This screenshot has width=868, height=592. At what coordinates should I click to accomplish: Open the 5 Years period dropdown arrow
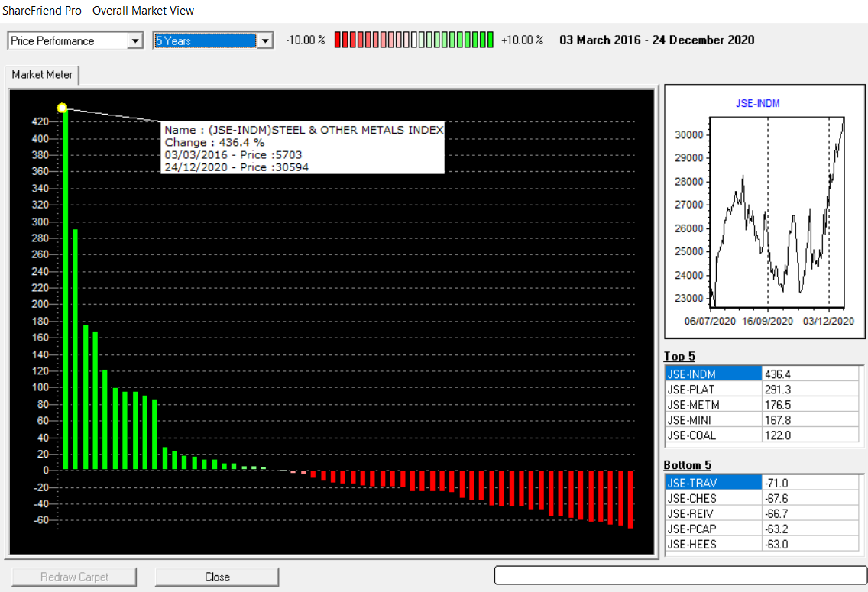click(x=266, y=41)
